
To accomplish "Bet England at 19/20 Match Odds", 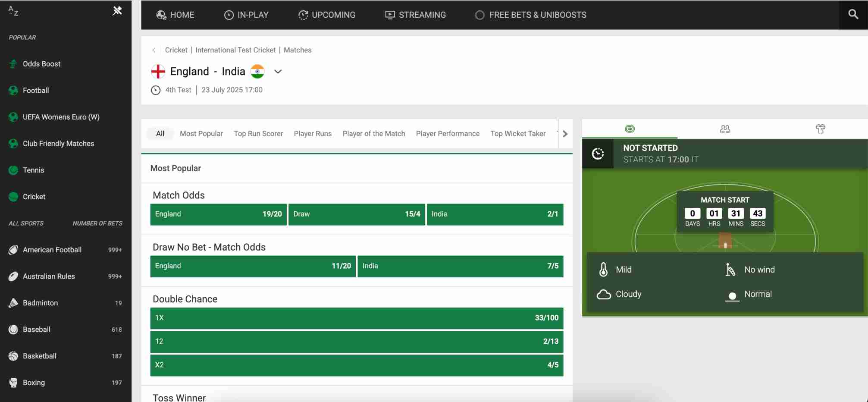I will pos(218,214).
